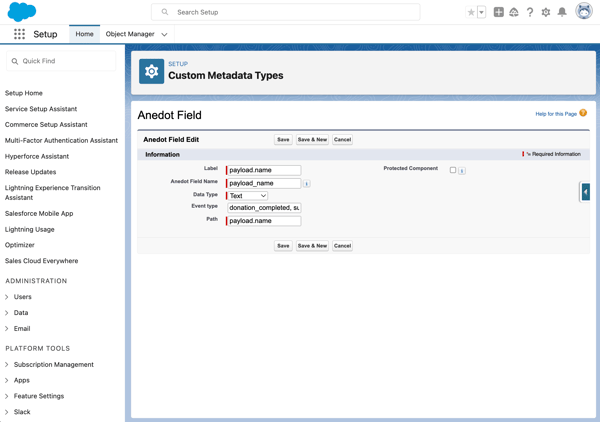Toggle the Protected Component checkbox
Screen dimensions: 600x422
coord(453,170)
